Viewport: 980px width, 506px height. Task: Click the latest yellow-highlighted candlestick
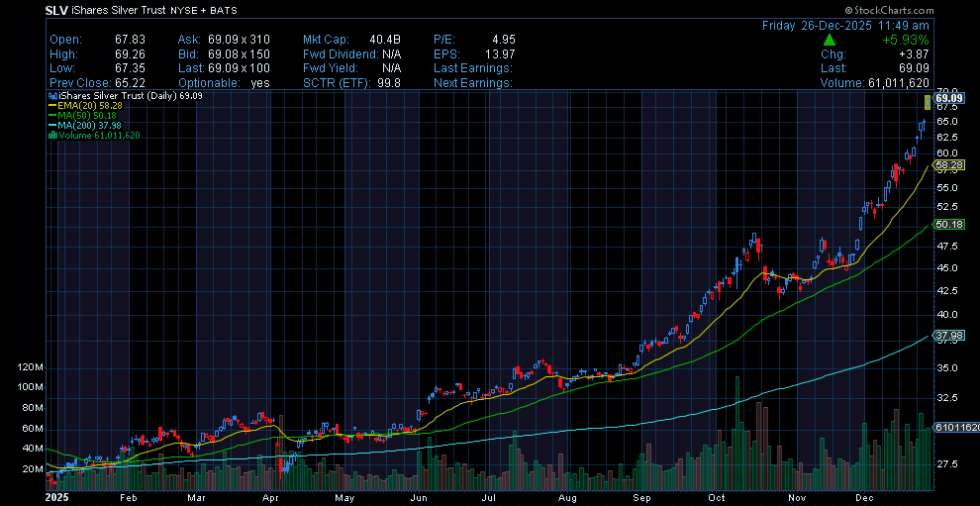click(928, 102)
